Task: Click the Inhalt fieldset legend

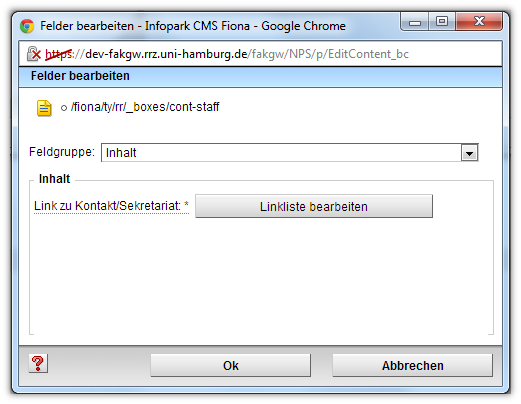Action: pos(54,179)
